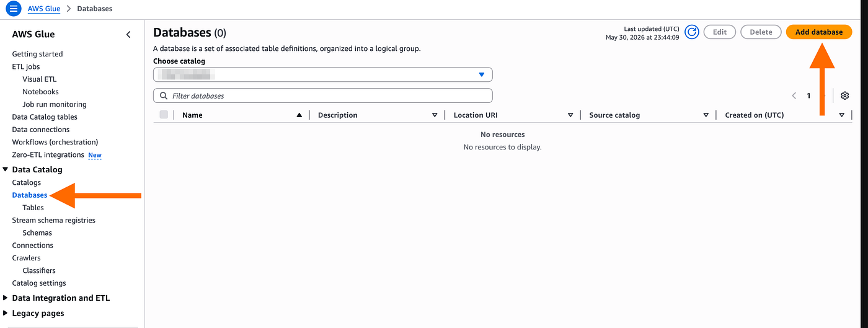Focus the Filter databases search field
The width and height of the screenshot is (868, 328).
click(323, 96)
